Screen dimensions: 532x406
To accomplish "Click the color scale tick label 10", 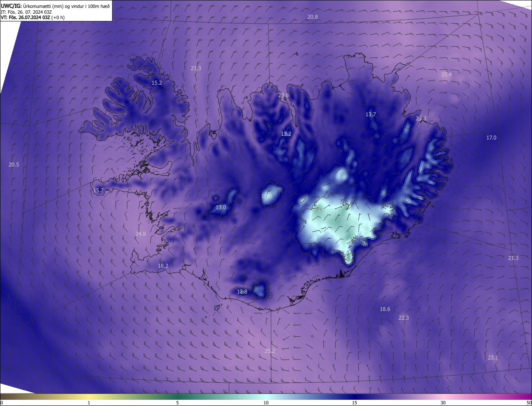I will click(x=266, y=403).
